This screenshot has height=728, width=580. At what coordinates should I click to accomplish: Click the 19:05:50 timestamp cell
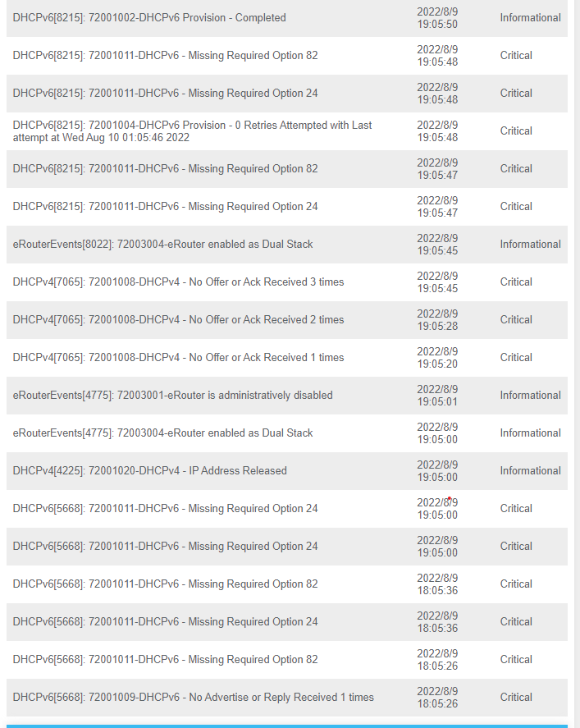437,17
